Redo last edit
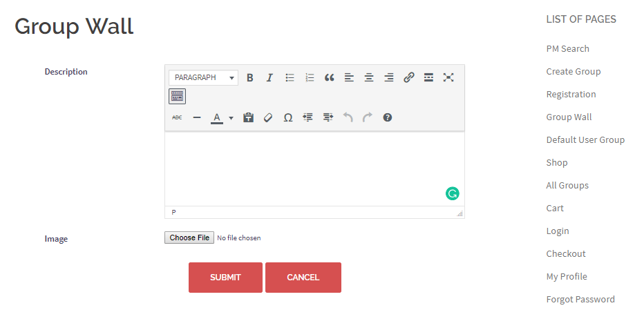This screenshot has height=310, width=644. point(368,117)
